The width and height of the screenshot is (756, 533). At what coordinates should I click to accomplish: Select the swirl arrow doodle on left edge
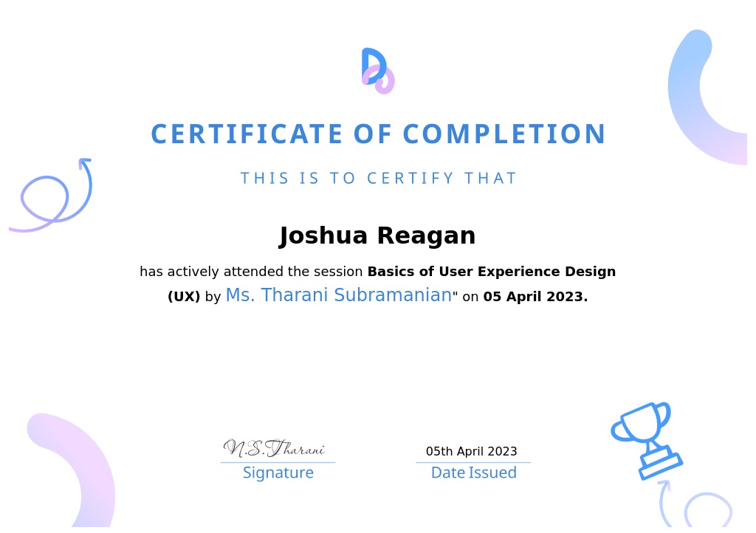click(53, 198)
